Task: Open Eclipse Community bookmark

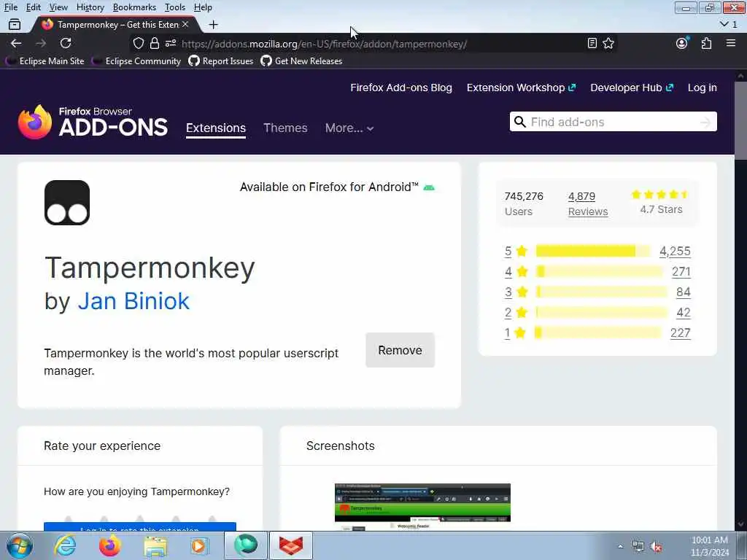Action: click(137, 61)
